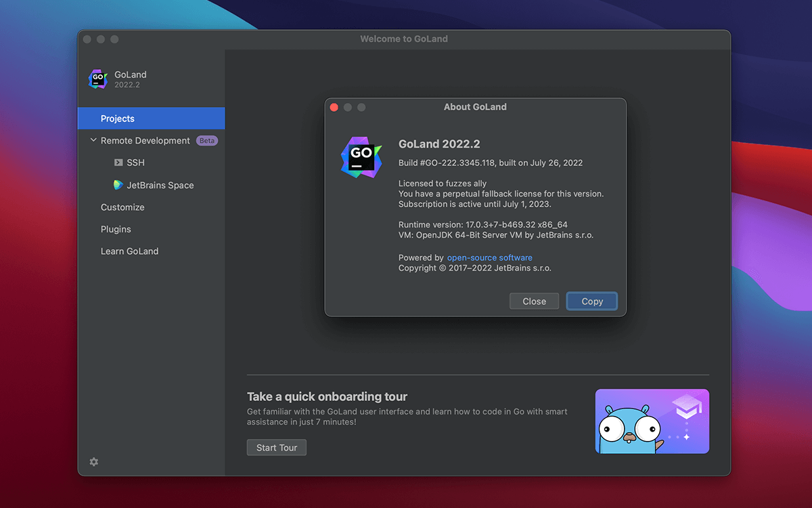Select SSH under Remote Development

click(136, 163)
